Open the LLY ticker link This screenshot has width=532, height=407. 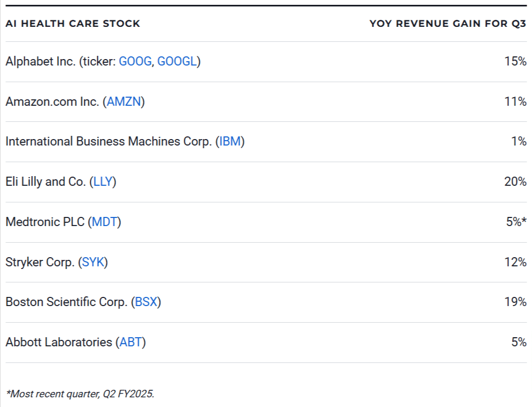pos(103,181)
